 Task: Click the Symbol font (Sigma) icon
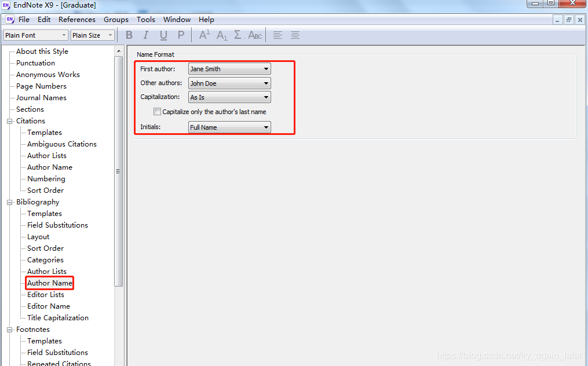click(238, 35)
